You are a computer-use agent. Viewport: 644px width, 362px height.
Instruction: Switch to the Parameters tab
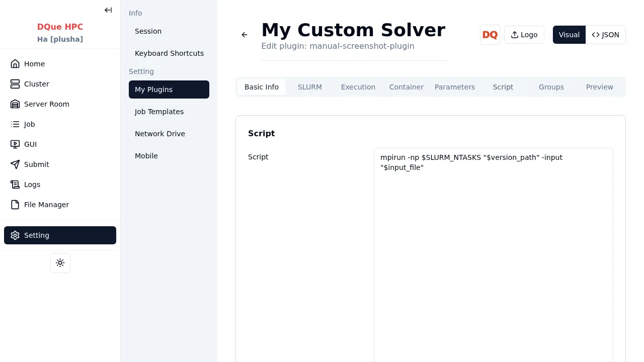tap(454, 87)
